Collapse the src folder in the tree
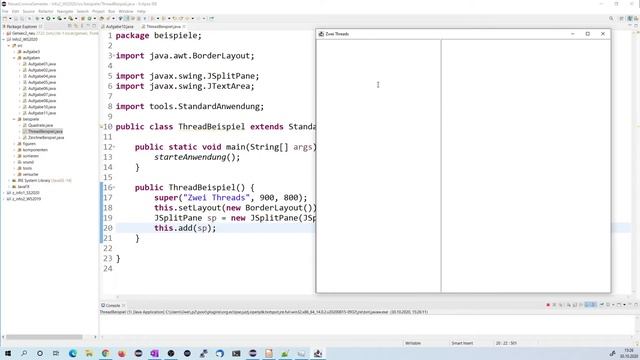Screen dimensions: 640x360 (9, 46)
